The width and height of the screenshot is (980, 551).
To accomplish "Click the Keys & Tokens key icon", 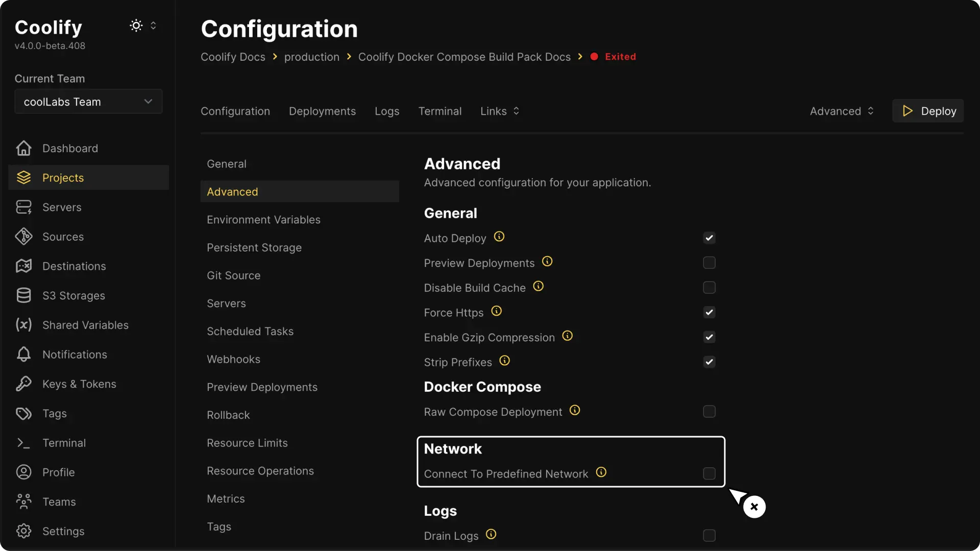I will [23, 384].
